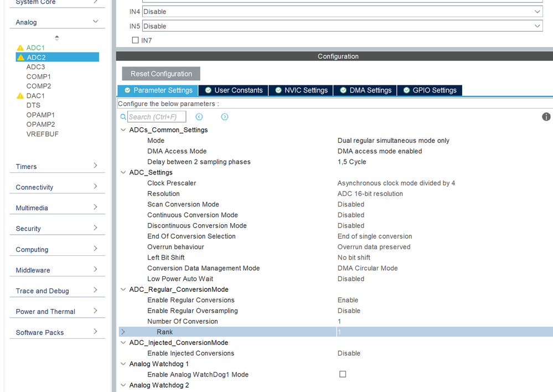
Task: Click End of single conversion value
Action: pyautogui.click(x=375, y=236)
